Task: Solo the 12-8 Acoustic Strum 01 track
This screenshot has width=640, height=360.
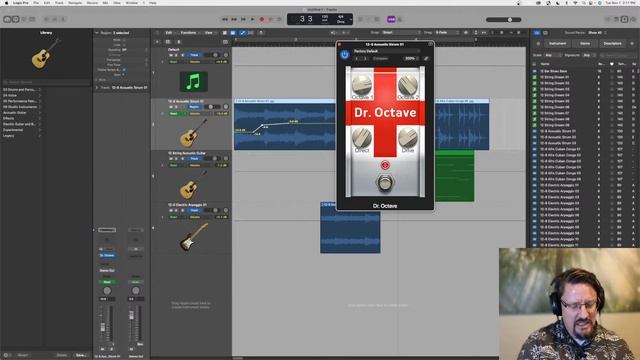Action: (x=176, y=107)
